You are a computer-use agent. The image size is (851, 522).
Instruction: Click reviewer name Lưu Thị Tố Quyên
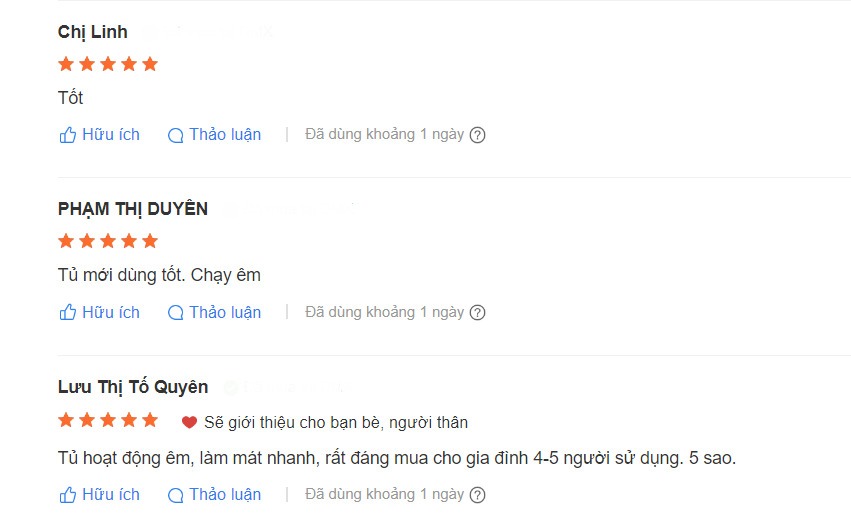pos(133,387)
